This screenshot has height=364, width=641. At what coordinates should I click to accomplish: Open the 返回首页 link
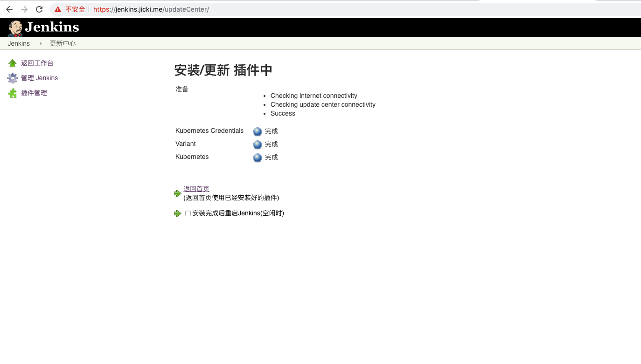click(196, 188)
